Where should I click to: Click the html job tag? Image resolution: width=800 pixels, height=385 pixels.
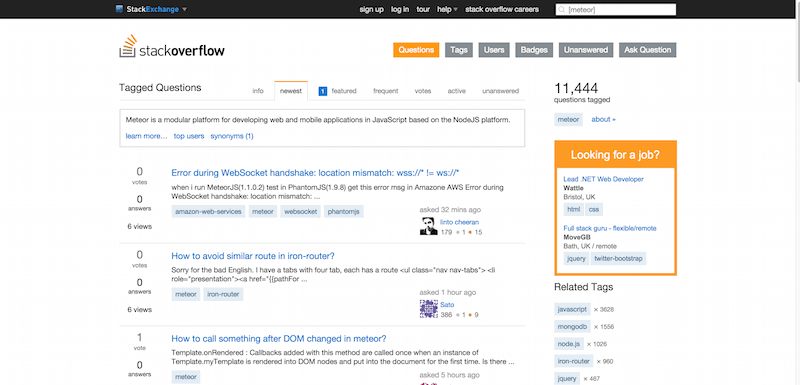[573, 210]
